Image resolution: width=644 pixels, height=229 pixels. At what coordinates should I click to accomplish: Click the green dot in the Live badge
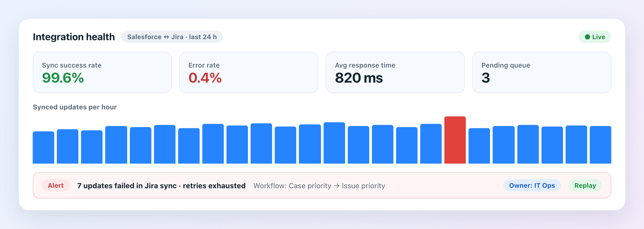coord(587,37)
